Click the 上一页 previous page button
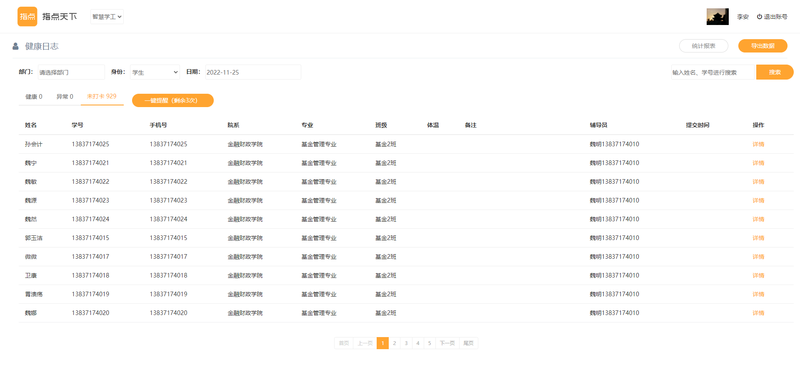Viewport: 800px width, 390px height. tap(365, 343)
